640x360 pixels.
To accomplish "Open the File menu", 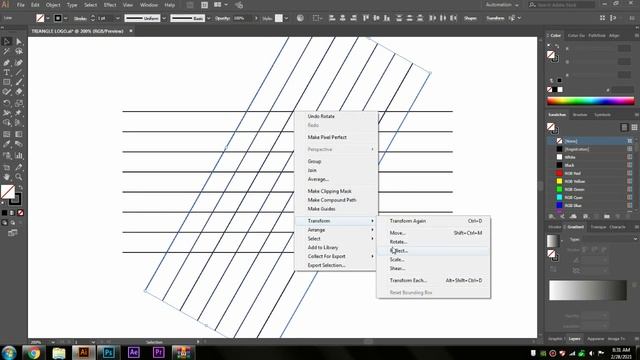I will point(20,5).
